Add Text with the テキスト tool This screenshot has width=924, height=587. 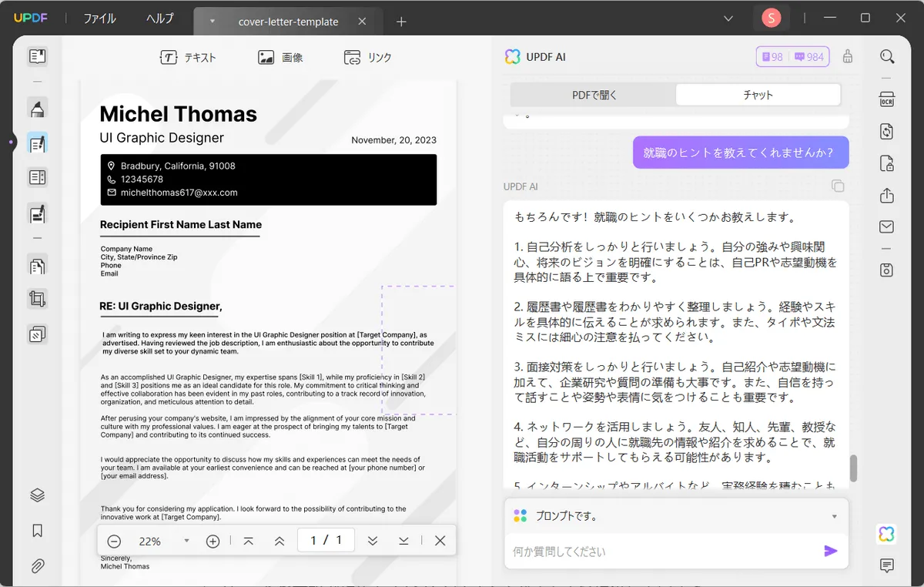(188, 57)
